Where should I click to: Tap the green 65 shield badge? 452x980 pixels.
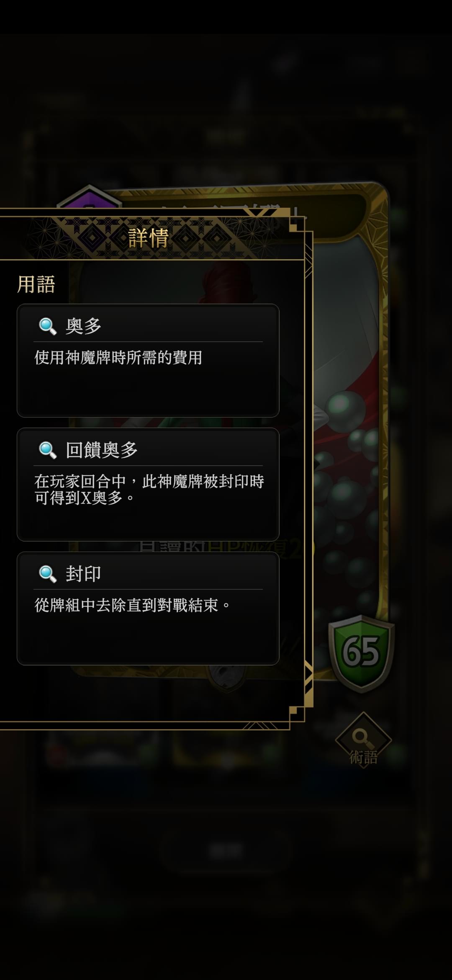click(361, 653)
